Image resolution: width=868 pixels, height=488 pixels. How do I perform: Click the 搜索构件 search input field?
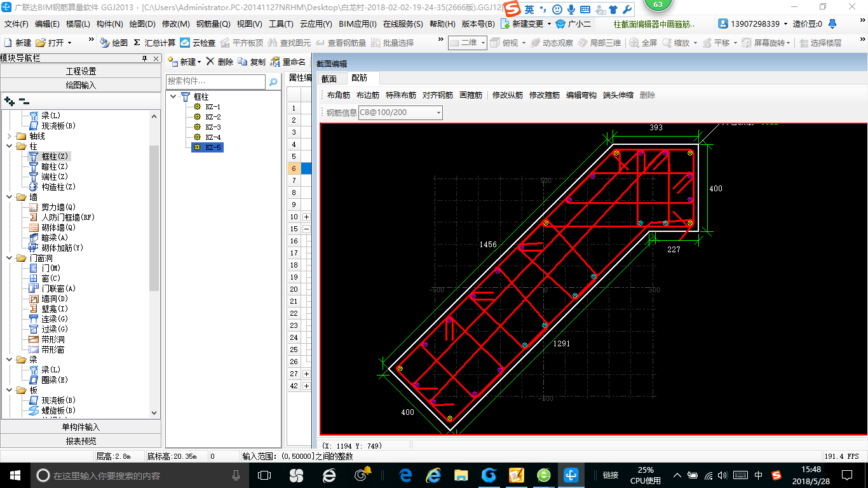[216, 82]
